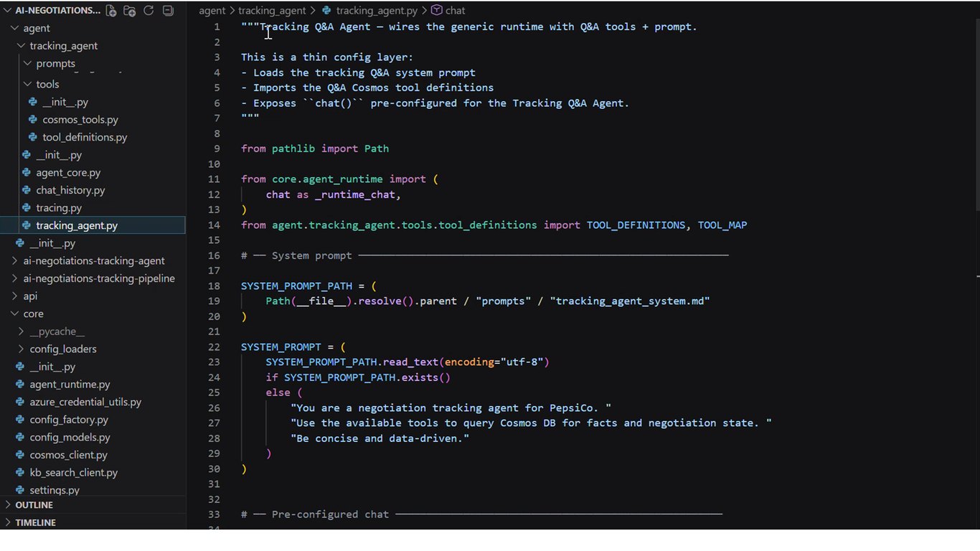Image resolution: width=980 pixels, height=551 pixels.
Task: Expand the ai-negotiations-tracking-agent folder
Action: point(14,260)
